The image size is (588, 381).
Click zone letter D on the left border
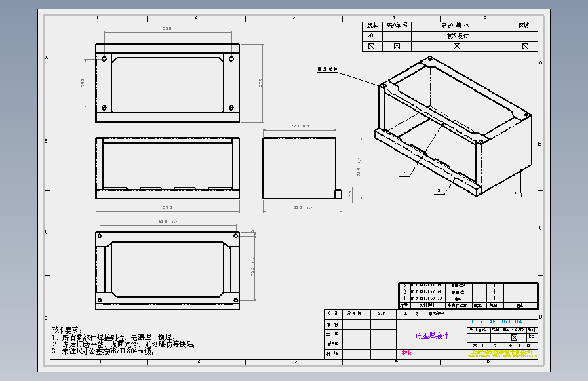tap(47, 318)
